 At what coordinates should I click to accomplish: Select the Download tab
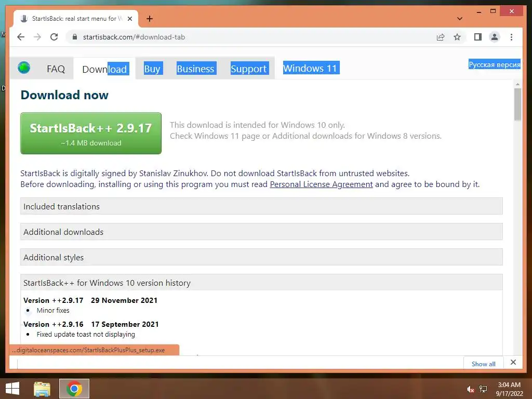[104, 69]
